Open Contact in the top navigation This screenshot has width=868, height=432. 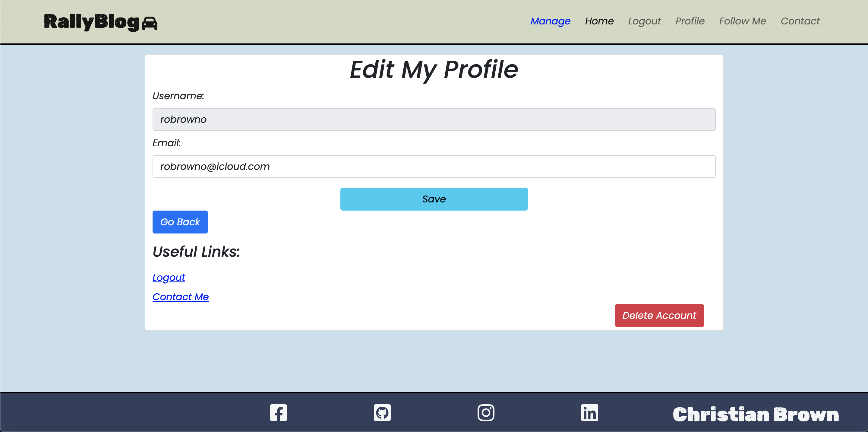pos(800,21)
